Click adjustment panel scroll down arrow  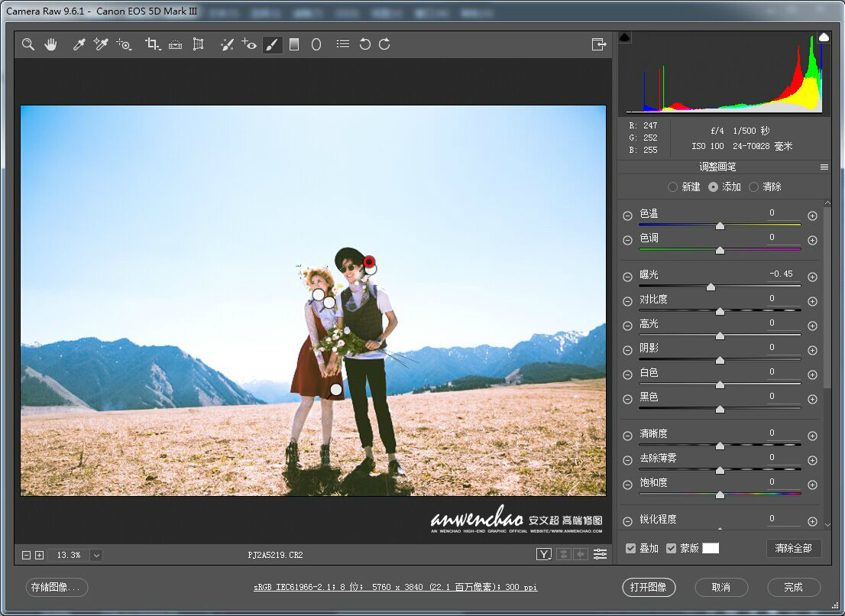pyautogui.click(x=827, y=524)
